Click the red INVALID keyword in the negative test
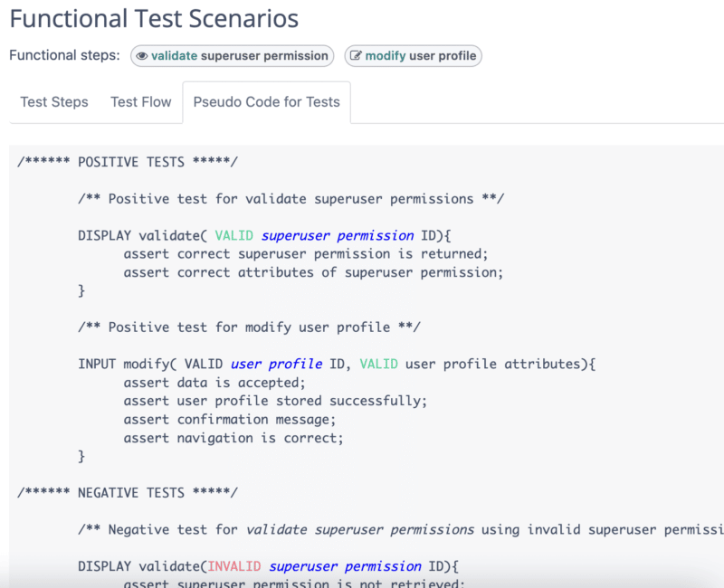 click(x=234, y=565)
